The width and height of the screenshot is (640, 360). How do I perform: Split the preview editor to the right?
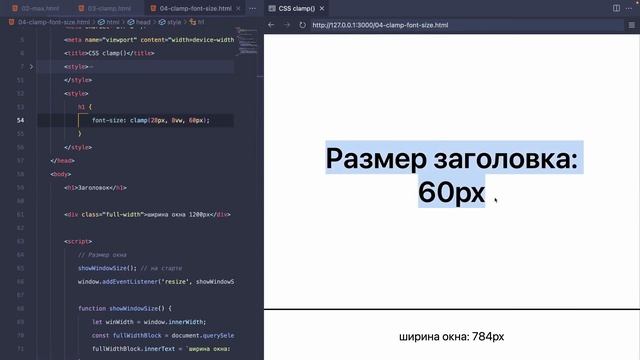click(616, 8)
